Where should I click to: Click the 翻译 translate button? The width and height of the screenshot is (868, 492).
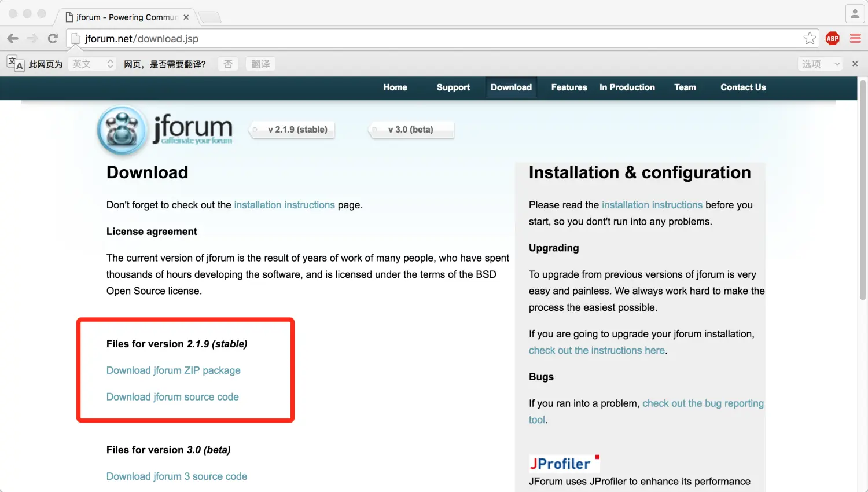point(260,64)
